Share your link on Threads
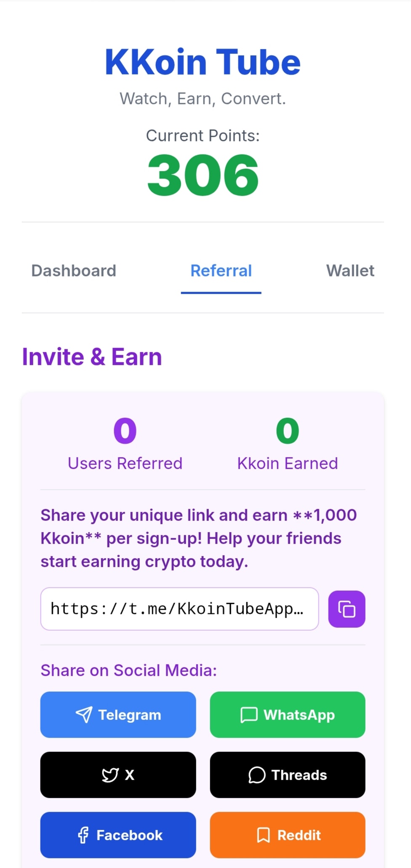The width and height of the screenshot is (411, 868). pyautogui.click(x=288, y=775)
